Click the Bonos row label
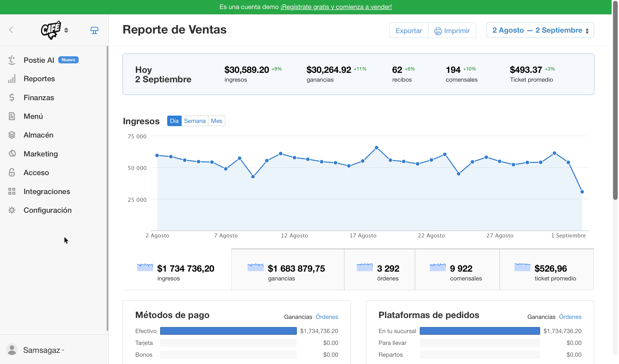This screenshot has height=364, width=619. click(144, 355)
